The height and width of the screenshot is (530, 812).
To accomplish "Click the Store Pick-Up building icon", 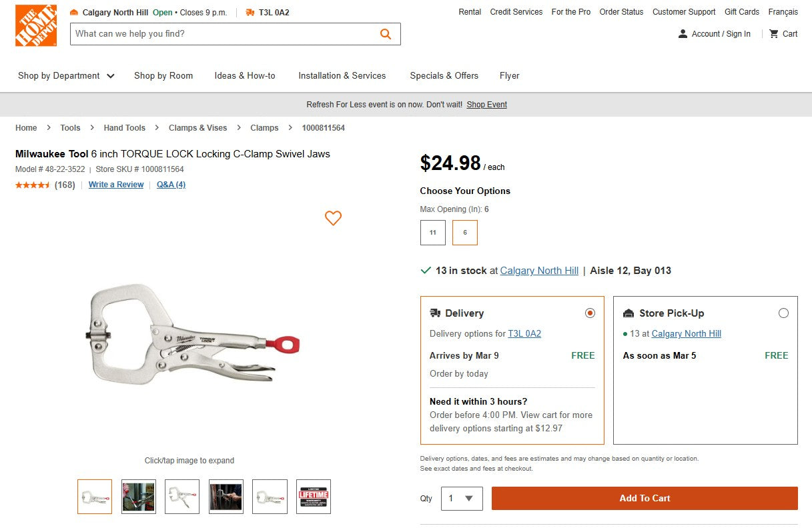I will [629, 313].
